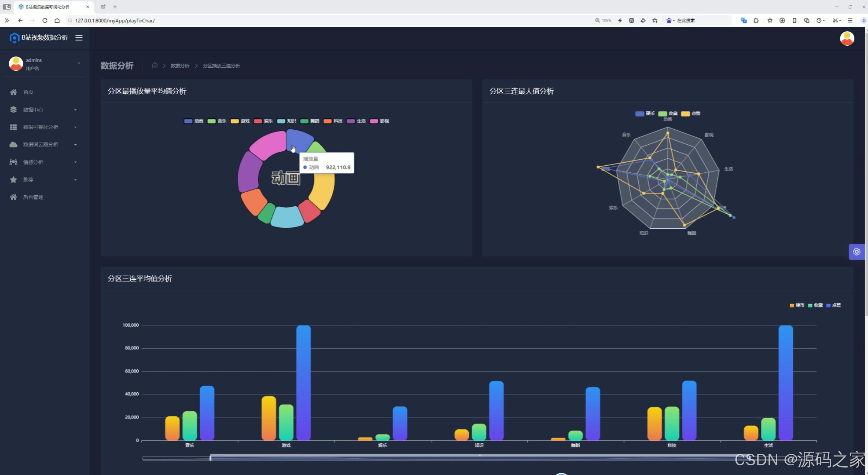The image size is (868, 475).
Task: Open the browser downloads icon
Action: tap(782, 21)
